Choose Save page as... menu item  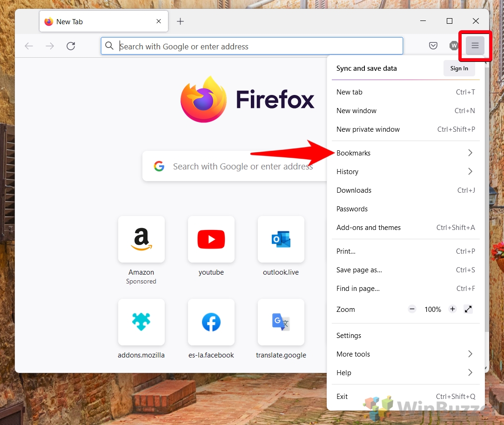tap(406, 270)
